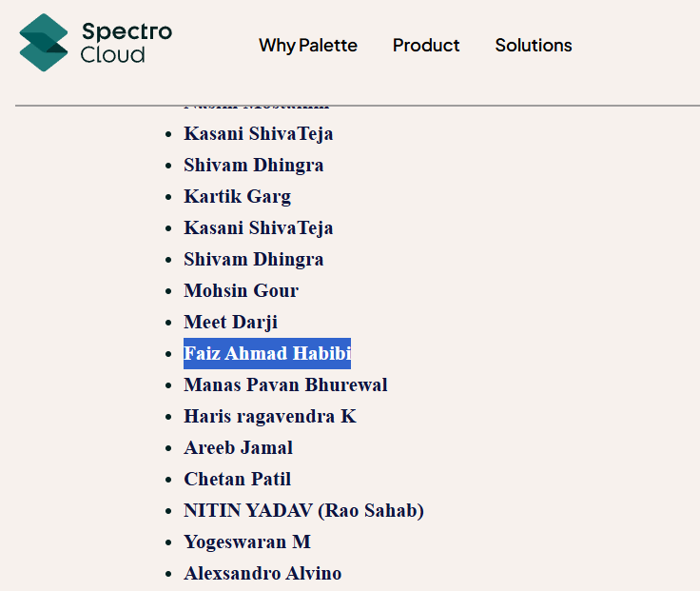Click the name Kartik Garg
Viewport: 700px width, 591px height.
pos(237,197)
